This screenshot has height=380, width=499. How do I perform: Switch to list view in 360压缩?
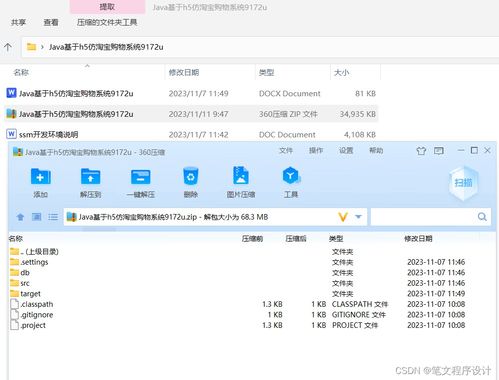pyautogui.click(x=53, y=217)
